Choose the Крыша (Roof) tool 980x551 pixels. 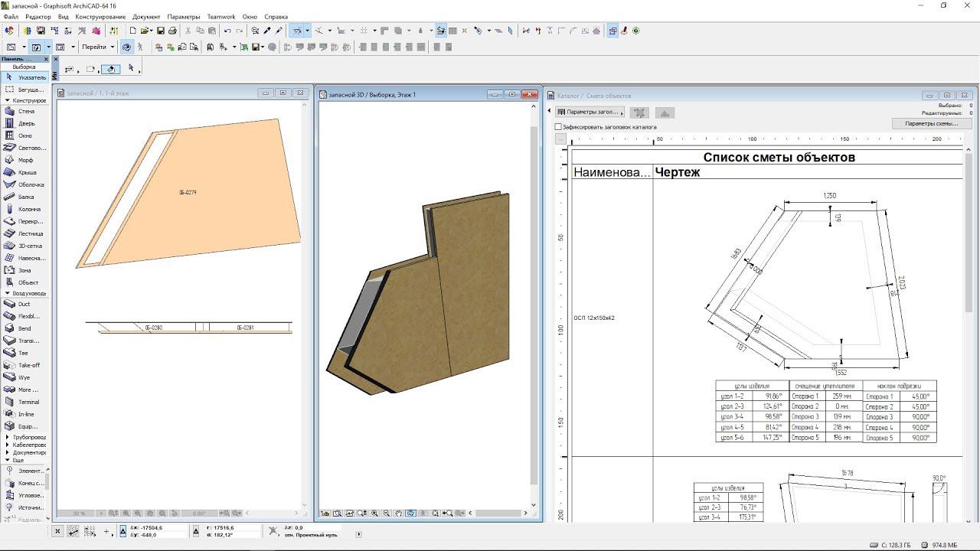[x=24, y=172]
